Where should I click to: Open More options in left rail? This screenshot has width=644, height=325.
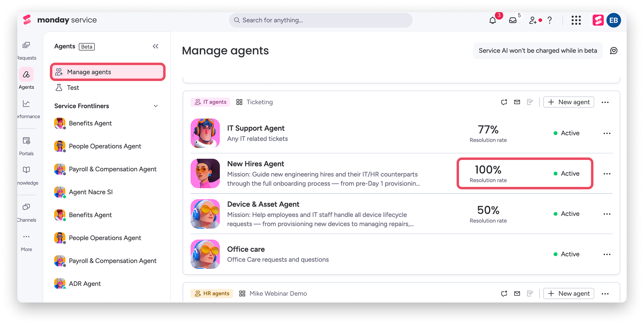click(x=26, y=242)
